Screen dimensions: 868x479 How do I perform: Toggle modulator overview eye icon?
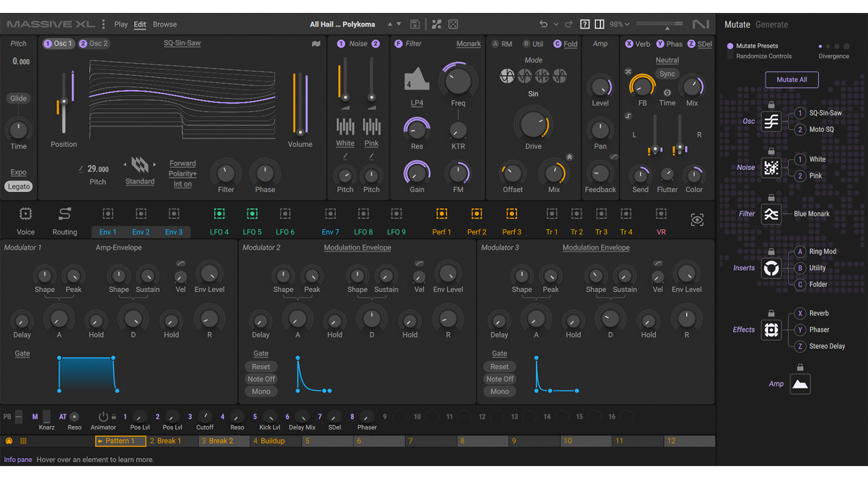[x=697, y=220]
